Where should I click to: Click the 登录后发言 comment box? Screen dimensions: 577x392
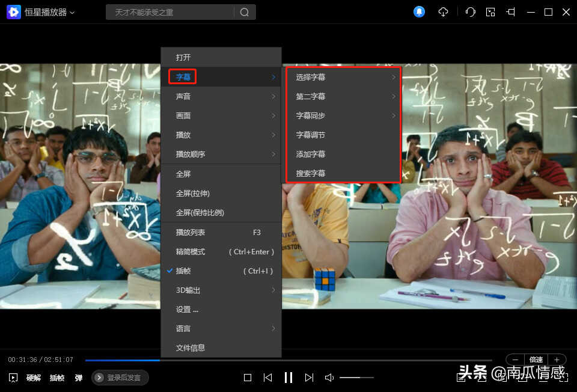pyautogui.click(x=120, y=378)
